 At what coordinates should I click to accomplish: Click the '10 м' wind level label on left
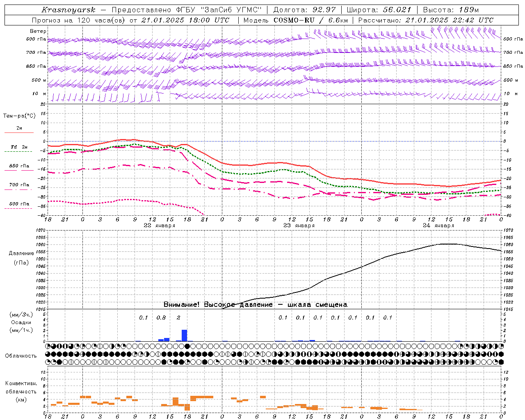coord(39,94)
